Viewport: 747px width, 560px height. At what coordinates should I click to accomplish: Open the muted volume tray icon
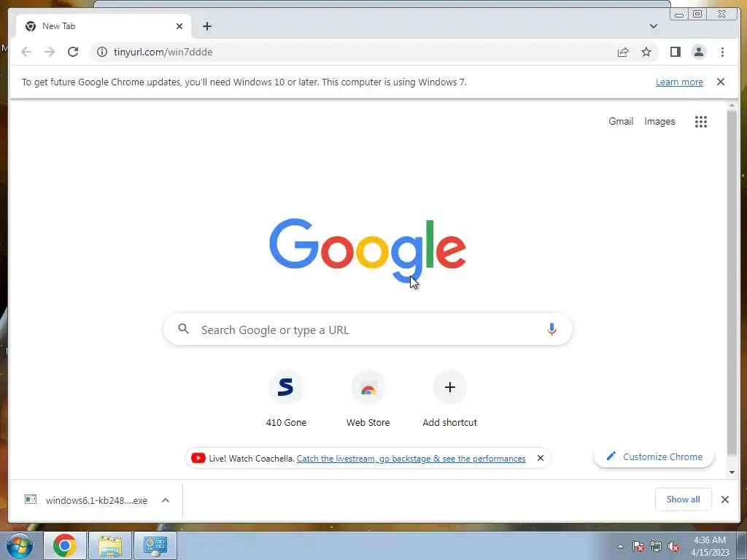click(673, 546)
